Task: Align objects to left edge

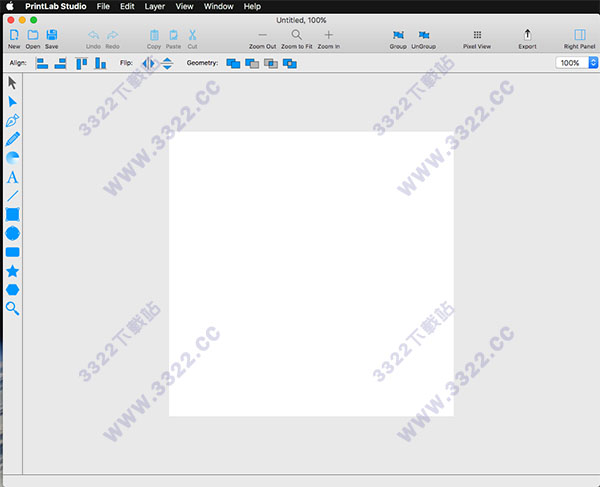Action: click(42, 63)
